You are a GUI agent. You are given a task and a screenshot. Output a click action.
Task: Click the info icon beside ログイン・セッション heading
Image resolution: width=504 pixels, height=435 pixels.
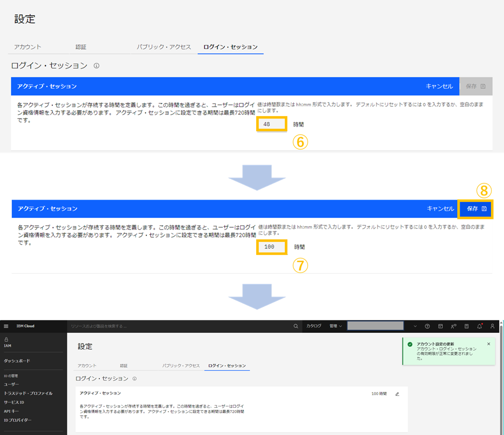pyautogui.click(x=96, y=65)
